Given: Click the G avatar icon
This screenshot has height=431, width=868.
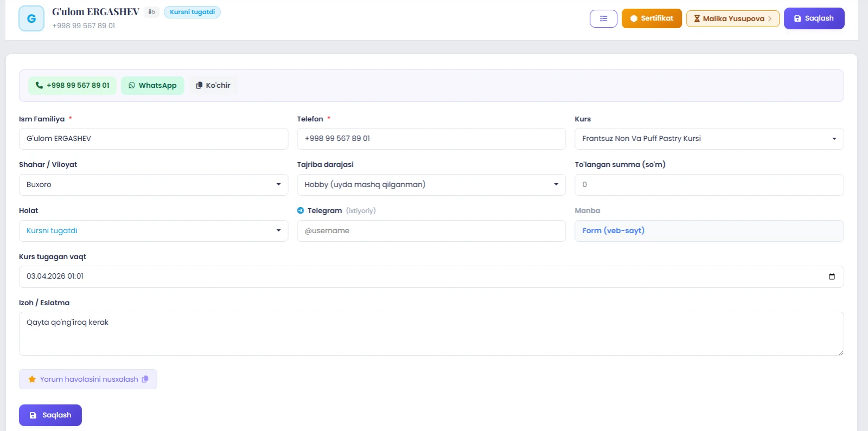Looking at the screenshot, I should 31,18.
